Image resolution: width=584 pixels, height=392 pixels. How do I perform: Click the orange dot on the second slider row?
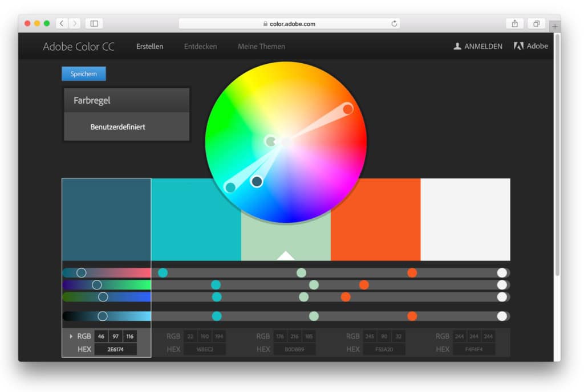(364, 285)
